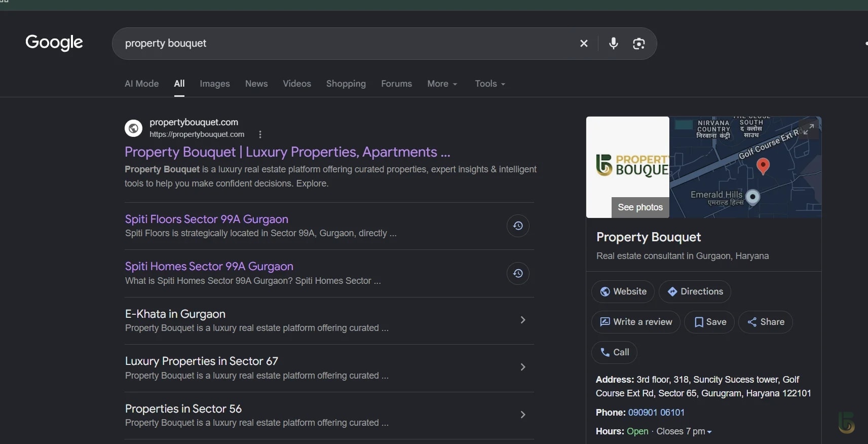Open the Spiti Floors Sector 99A Gurgaon link
This screenshot has height=444, width=868.
[207, 219]
